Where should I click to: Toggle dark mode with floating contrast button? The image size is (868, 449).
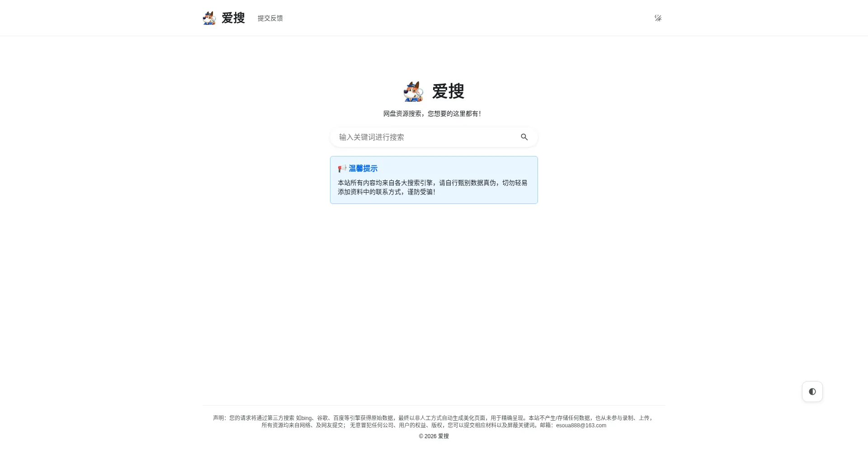pos(812,392)
